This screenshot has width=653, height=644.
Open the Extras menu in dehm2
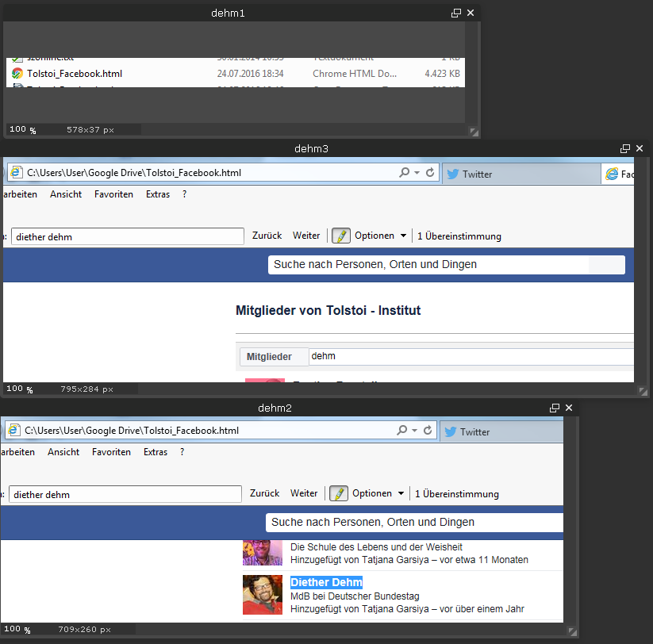click(156, 452)
